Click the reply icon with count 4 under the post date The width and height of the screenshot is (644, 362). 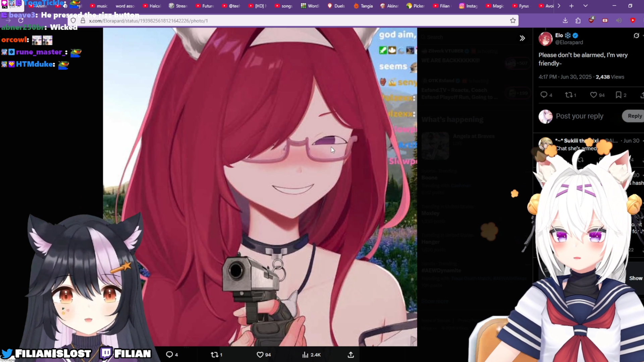click(546, 95)
